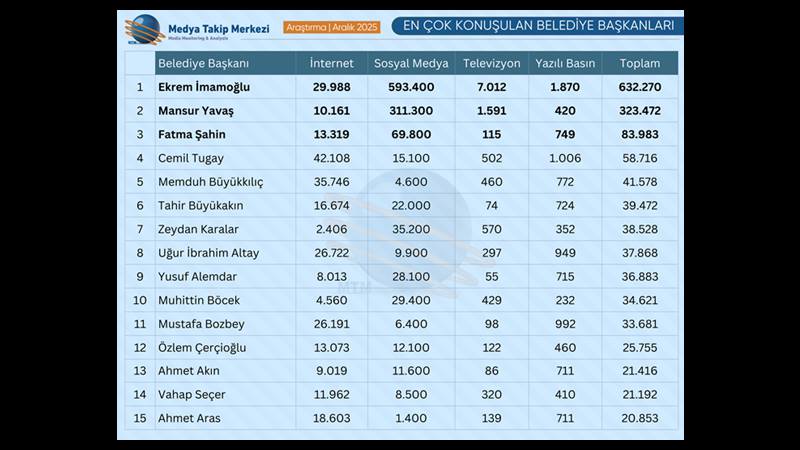Click the Medya Takip Merkezi globe logo
The image size is (800, 450).
[145, 28]
